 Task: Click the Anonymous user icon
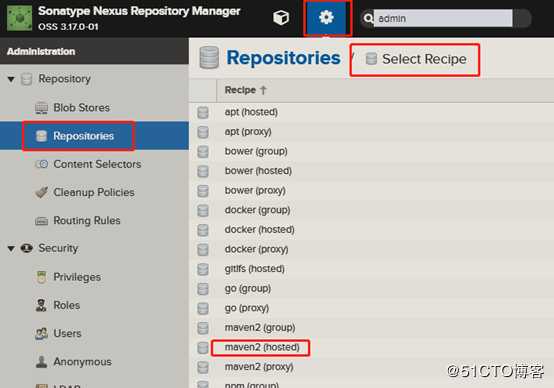pos(41,362)
